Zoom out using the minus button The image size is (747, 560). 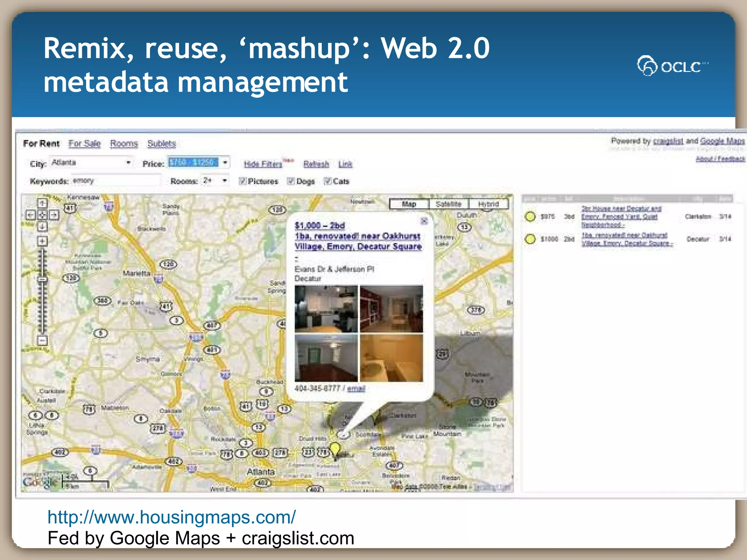tap(43, 341)
